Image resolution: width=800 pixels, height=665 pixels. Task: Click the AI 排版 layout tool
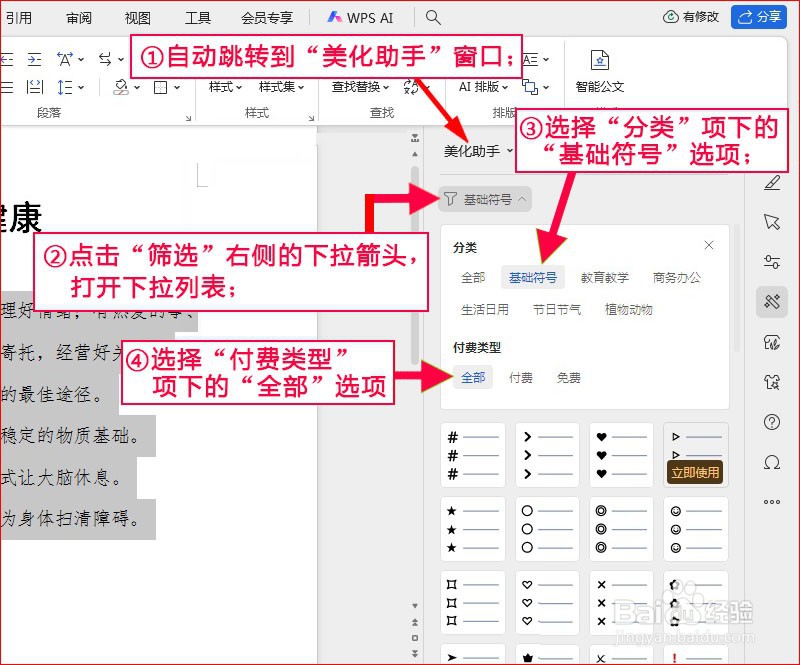coord(480,87)
